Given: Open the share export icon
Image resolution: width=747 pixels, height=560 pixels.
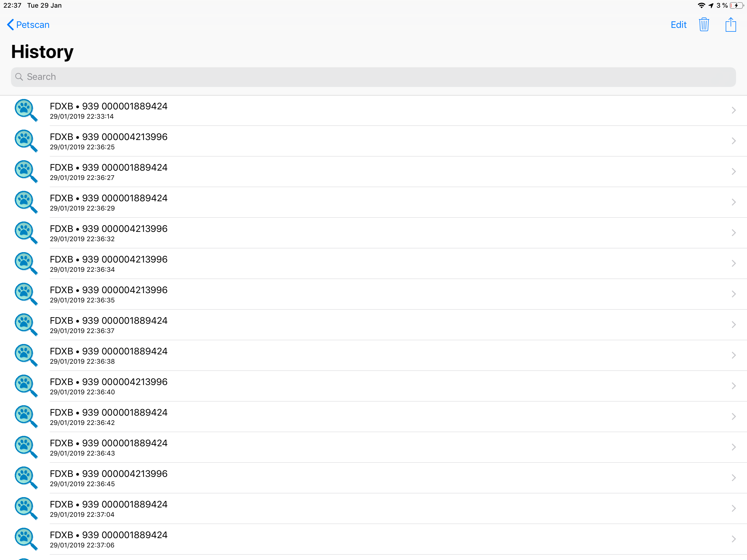Looking at the screenshot, I should (730, 25).
